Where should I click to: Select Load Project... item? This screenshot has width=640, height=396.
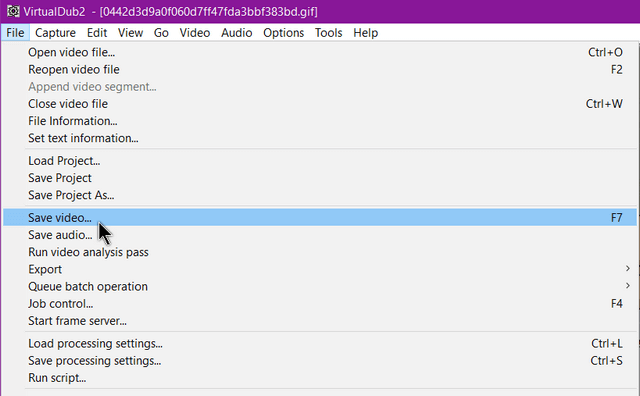click(x=320, y=161)
